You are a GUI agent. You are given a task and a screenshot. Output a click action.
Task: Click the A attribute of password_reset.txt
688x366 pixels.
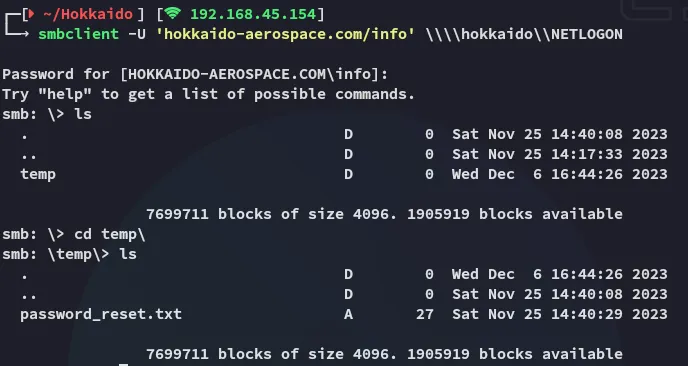click(x=348, y=314)
